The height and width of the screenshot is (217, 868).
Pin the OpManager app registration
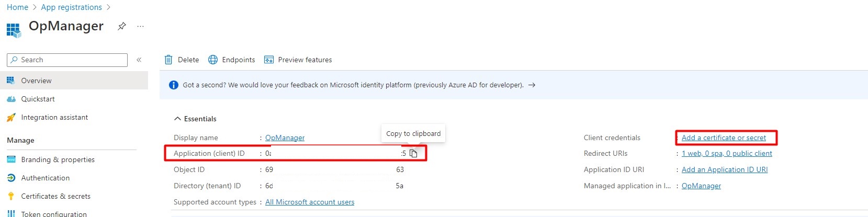click(122, 26)
